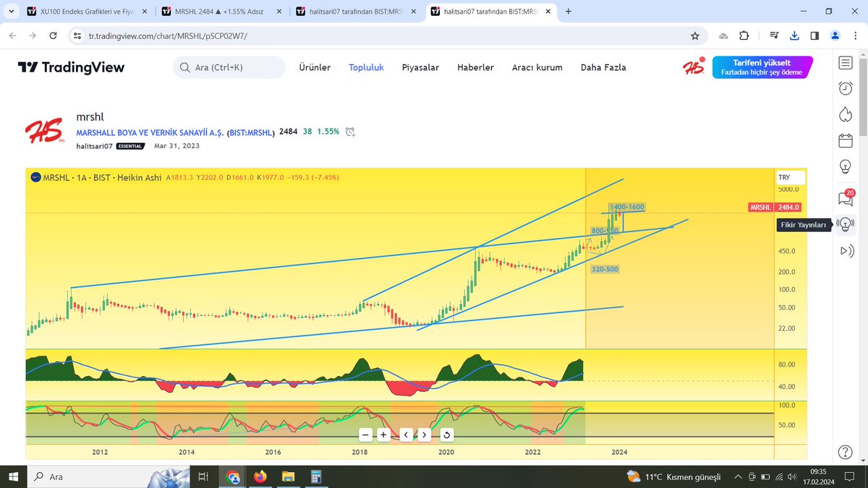Open the help question mark icon
The image size is (868, 488).
tap(845, 452)
